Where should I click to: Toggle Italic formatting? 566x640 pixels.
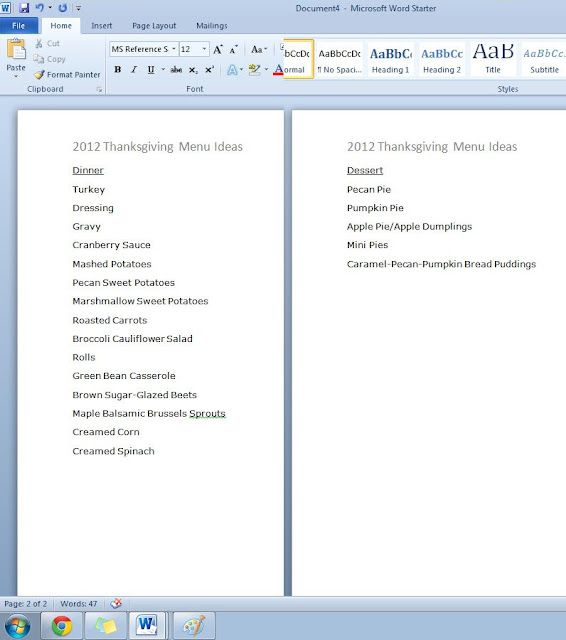(x=134, y=69)
